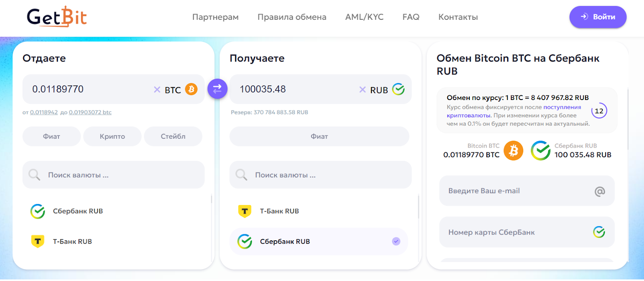Click the maximum amount link 0.01903072 btc
Screen dimensions: 644x281
(x=90, y=112)
